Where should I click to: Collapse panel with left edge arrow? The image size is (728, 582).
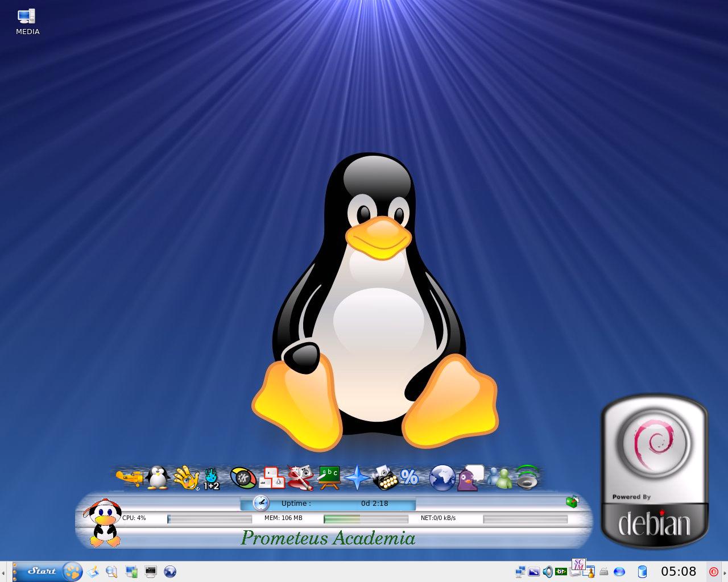pyautogui.click(x=2, y=572)
